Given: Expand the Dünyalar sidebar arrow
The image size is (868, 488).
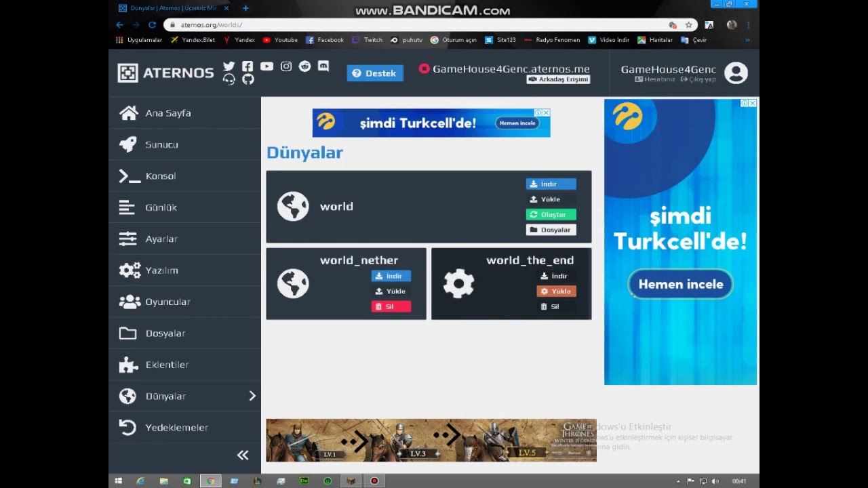Looking at the screenshot, I should (252, 396).
